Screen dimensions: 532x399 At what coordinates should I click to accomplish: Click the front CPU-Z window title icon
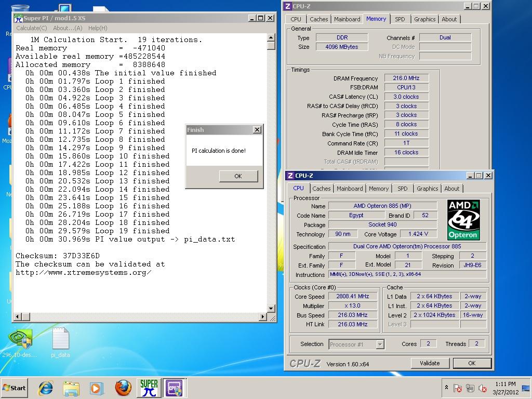290,176
